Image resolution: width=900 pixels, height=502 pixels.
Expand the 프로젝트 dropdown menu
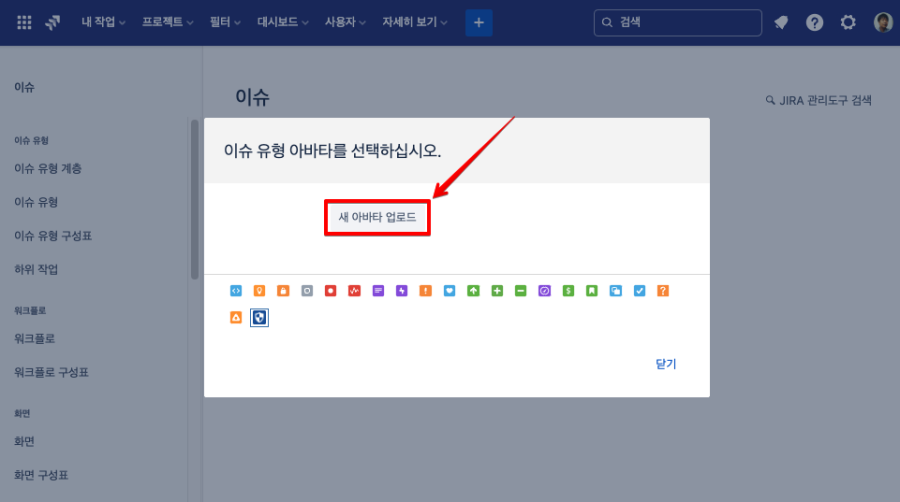tap(168, 22)
